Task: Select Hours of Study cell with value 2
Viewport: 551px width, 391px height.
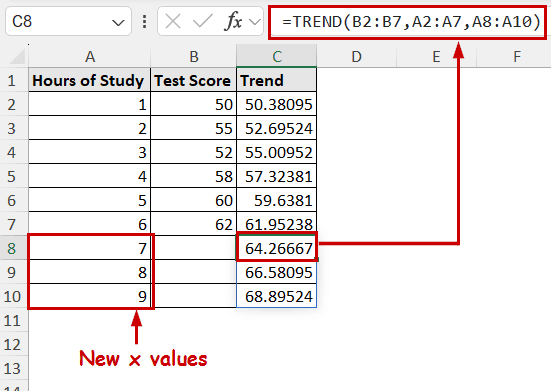Action: click(90, 128)
